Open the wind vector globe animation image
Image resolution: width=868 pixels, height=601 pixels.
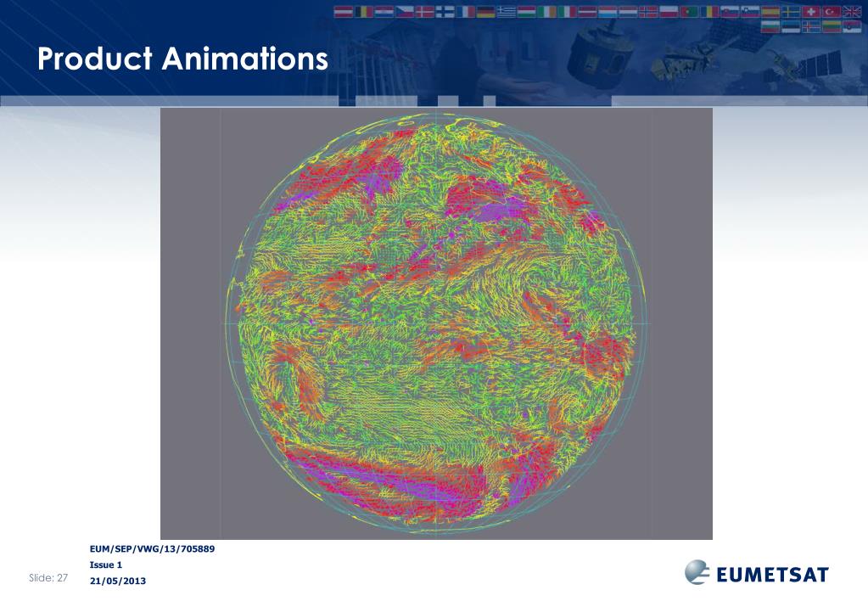pos(436,323)
